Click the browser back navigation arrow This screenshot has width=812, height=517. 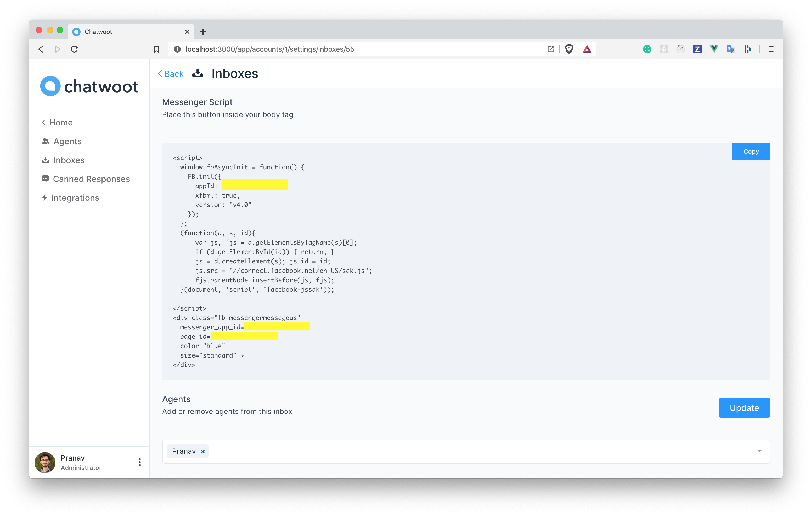tap(41, 49)
